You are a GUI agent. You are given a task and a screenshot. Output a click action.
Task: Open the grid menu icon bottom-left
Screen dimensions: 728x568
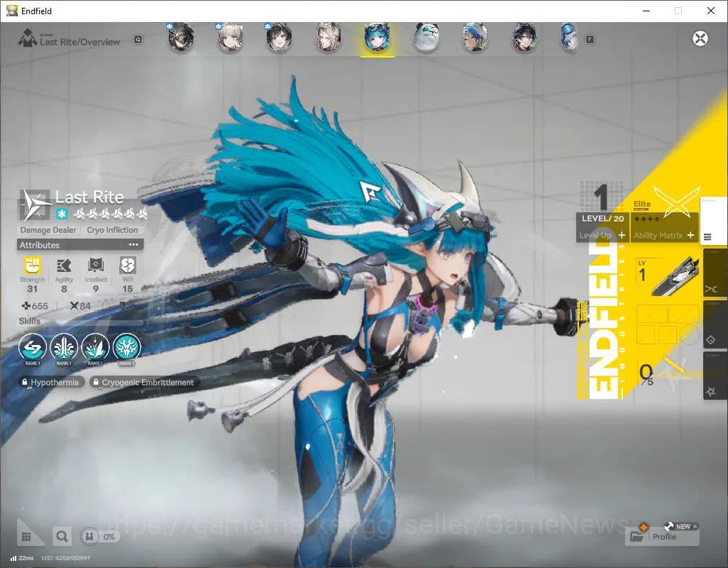click(26, 536)
